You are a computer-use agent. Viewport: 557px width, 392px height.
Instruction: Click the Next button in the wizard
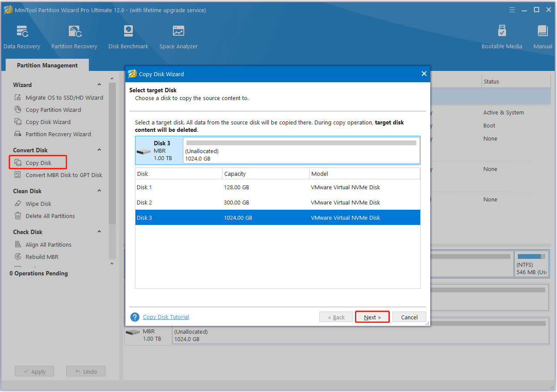(x=372, y=317)
